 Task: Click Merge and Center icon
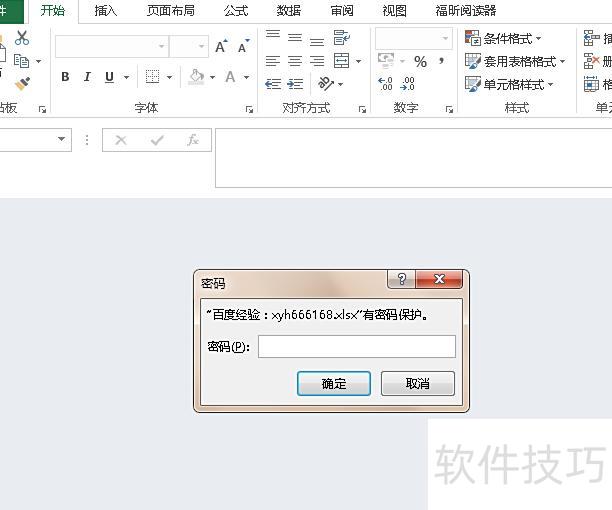(342, 61)
